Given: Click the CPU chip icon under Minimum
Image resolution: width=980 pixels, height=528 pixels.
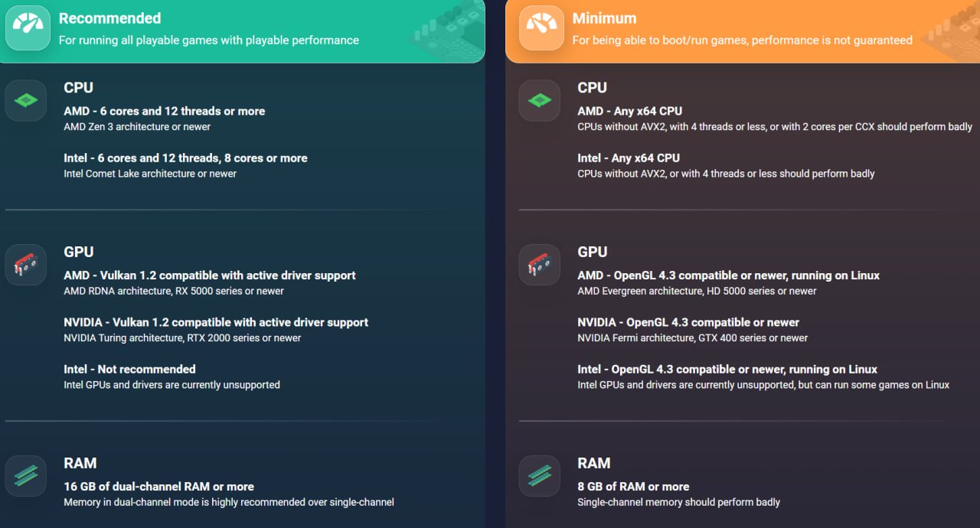Looking at the screenshot, I should [540, 100].
